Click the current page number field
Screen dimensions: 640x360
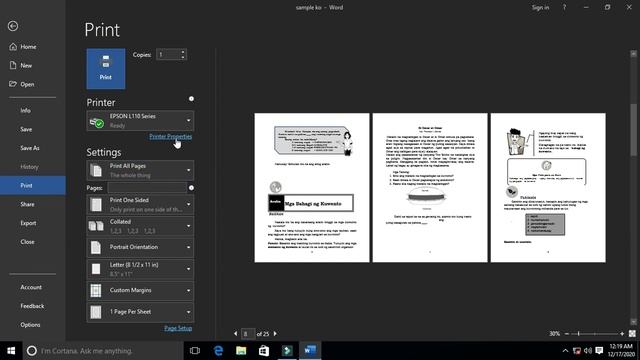[248, 334]
